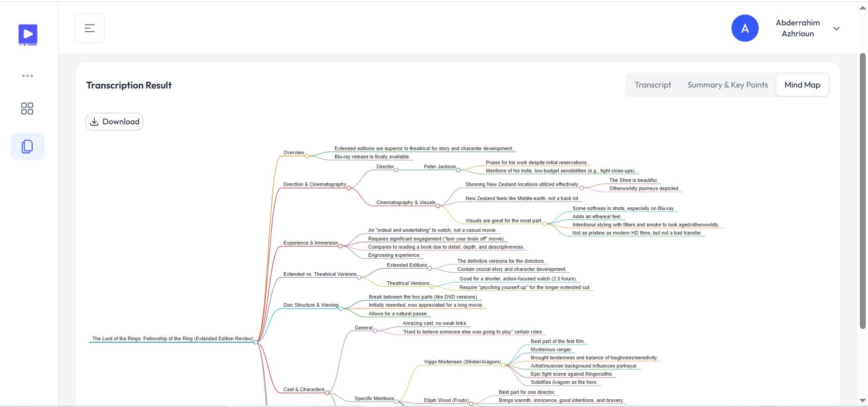This screenshot has height=407, width=868.
Task: Collapse the Theatrical Versions node circle
Action: 432,287
